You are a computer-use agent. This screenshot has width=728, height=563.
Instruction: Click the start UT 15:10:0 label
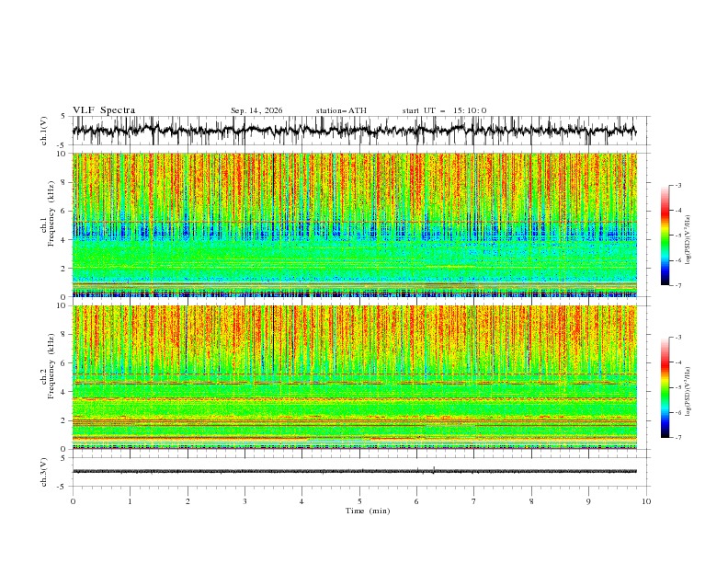444,110
